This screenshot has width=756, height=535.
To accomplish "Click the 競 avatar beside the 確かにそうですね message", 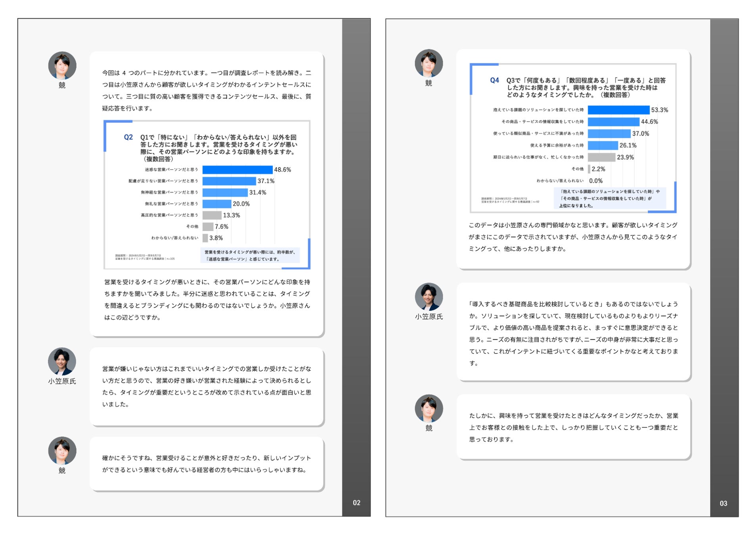I will point(62,451).
